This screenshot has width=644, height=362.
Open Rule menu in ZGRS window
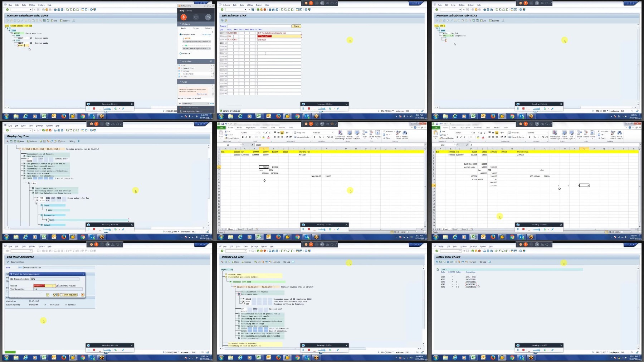point(10,5)
